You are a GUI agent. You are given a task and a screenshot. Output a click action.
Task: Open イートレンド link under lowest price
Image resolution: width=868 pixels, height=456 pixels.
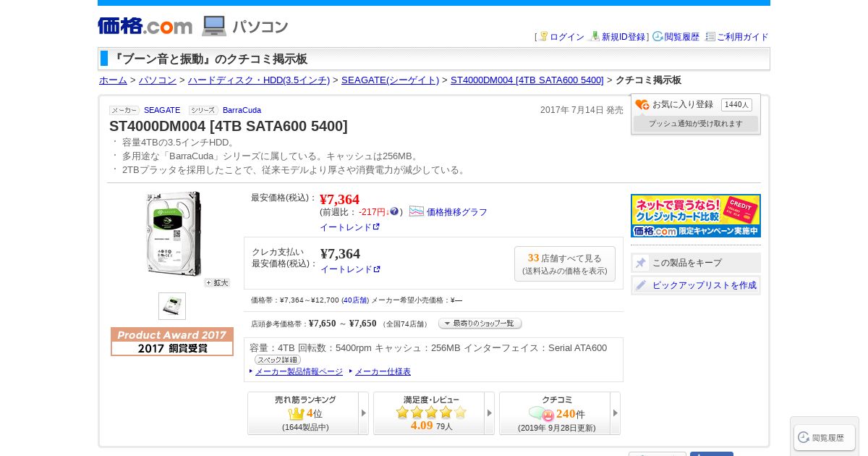350,227
